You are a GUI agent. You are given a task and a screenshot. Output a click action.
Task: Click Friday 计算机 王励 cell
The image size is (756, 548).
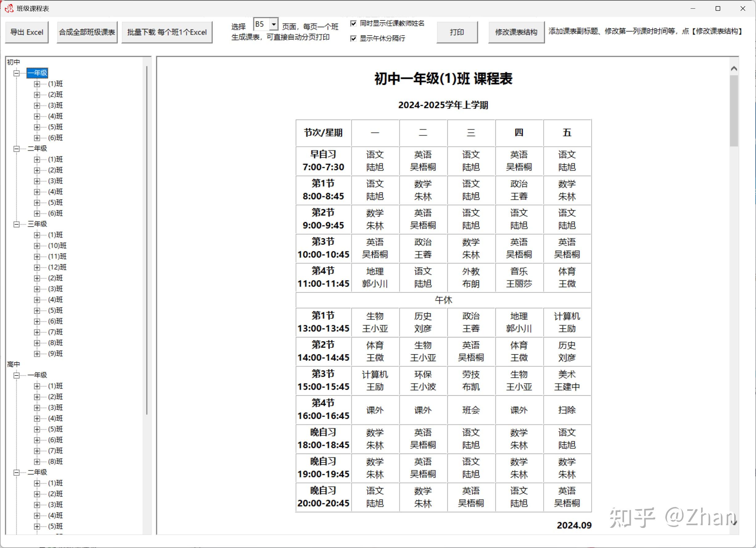click(567, 322)
